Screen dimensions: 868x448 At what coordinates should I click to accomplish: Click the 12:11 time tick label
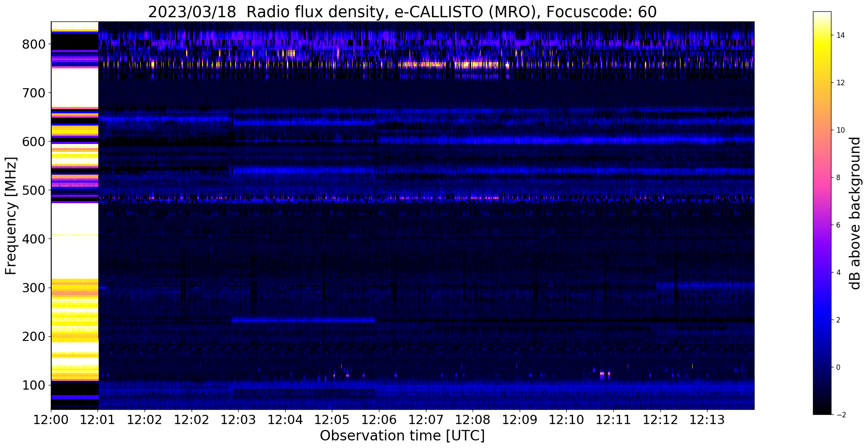[x=613, y=419]
